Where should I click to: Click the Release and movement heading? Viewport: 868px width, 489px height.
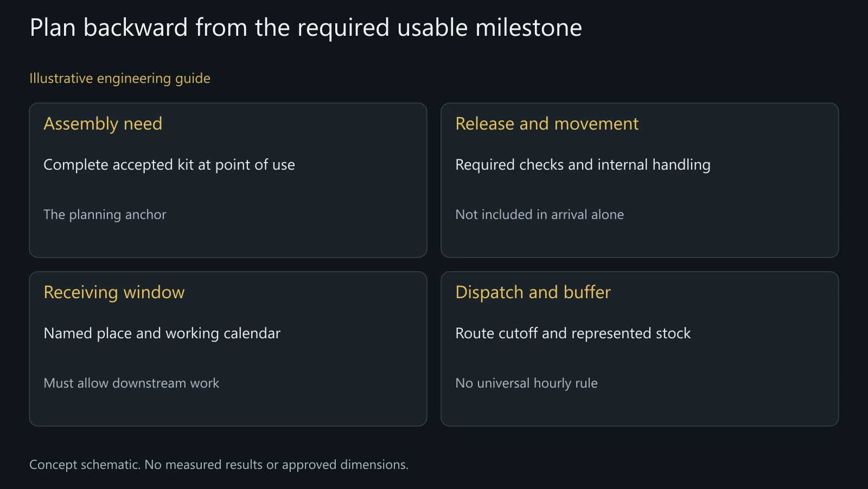click(547, 124)
